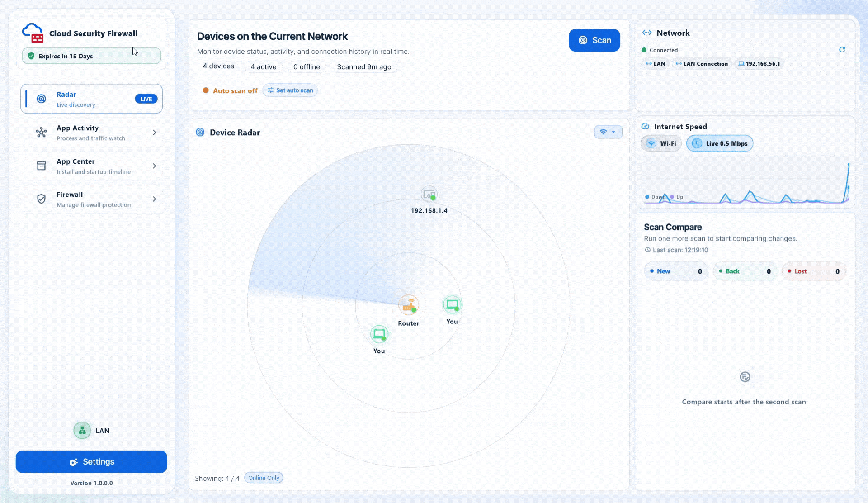
Task: Select the Router icon on the radar
Action: [x=409, y=305]
